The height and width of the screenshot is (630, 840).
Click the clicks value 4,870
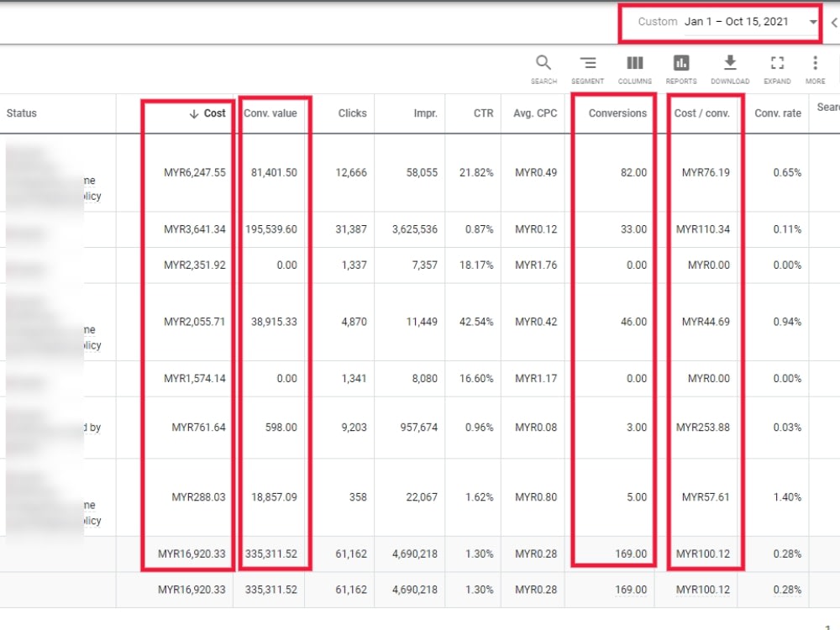pos(354,322)
